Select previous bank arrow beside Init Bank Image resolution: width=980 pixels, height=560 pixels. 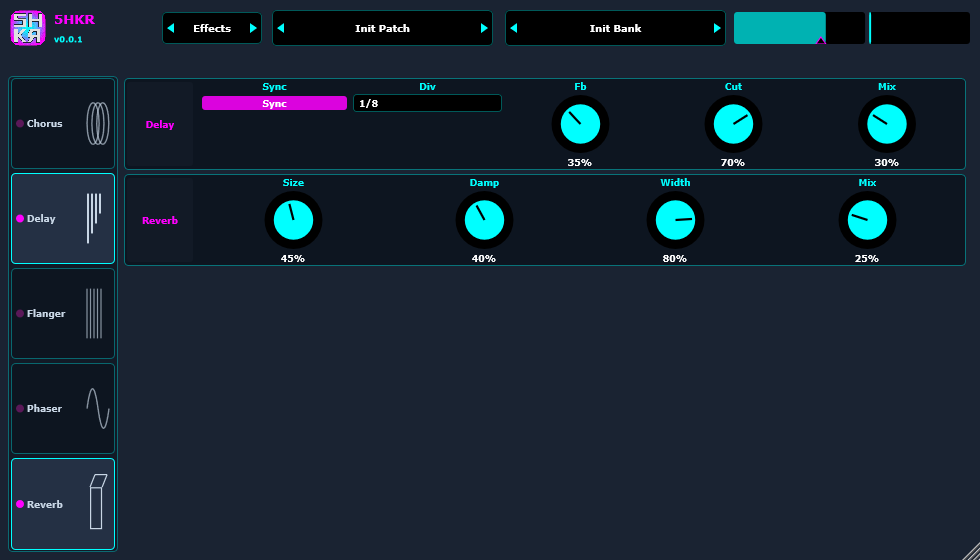tap(514, 28)
